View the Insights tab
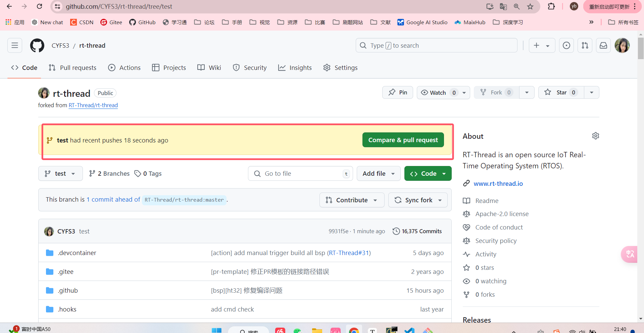The height and width of the screenshot is (333, 644). [x=295, y=68]
